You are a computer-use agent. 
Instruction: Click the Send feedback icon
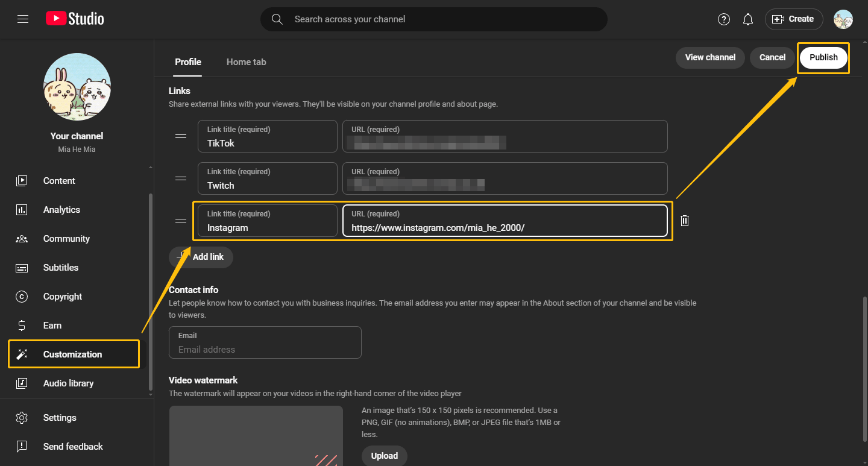(22, 446)
